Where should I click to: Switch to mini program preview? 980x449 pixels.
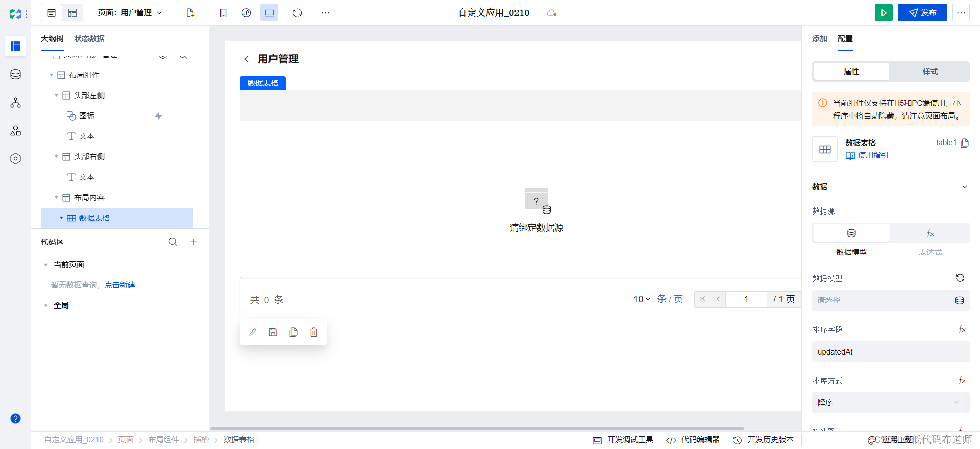click(x=246, y=13)
